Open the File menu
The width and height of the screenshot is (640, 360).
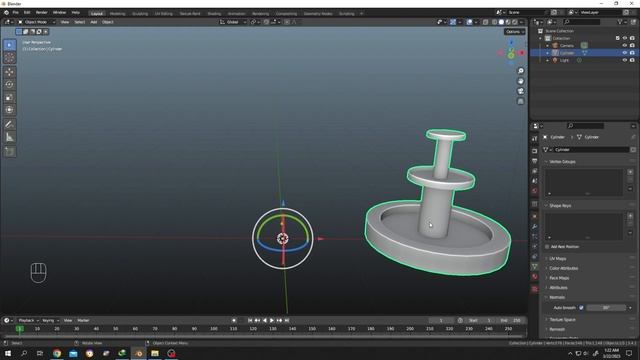16,13
